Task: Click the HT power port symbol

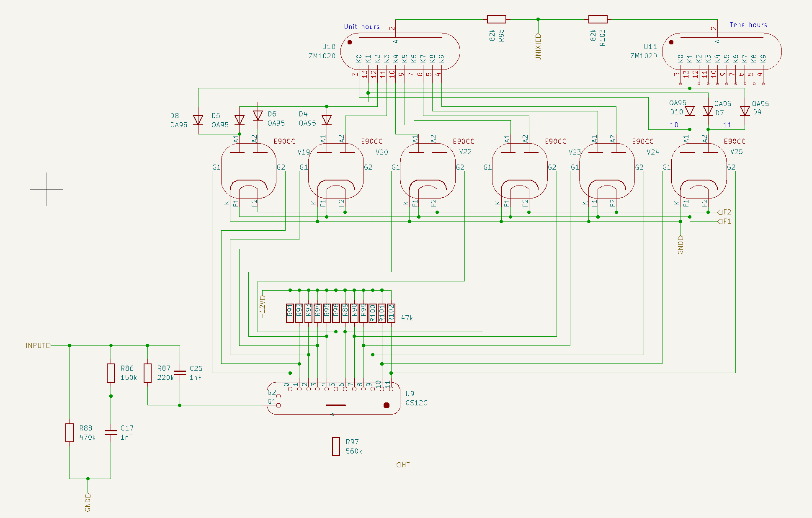Action: [x=400, y=464]
